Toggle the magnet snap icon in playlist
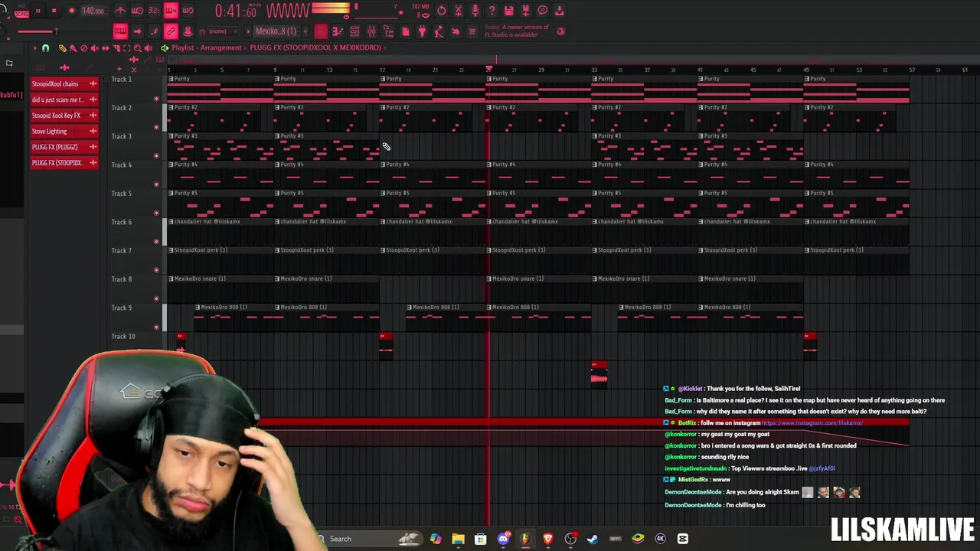The width and height of the screenshot is (980, 551). [45, 47]
